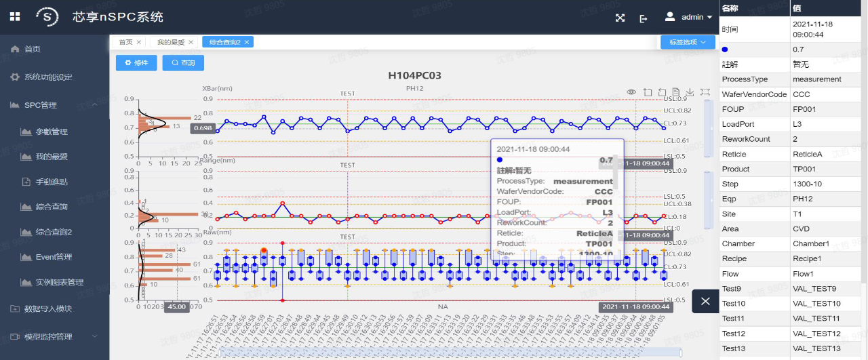Viewport: 868px width, 360px height.
Task: Close the 综合查询2 tab
Action: click(248, 42)
